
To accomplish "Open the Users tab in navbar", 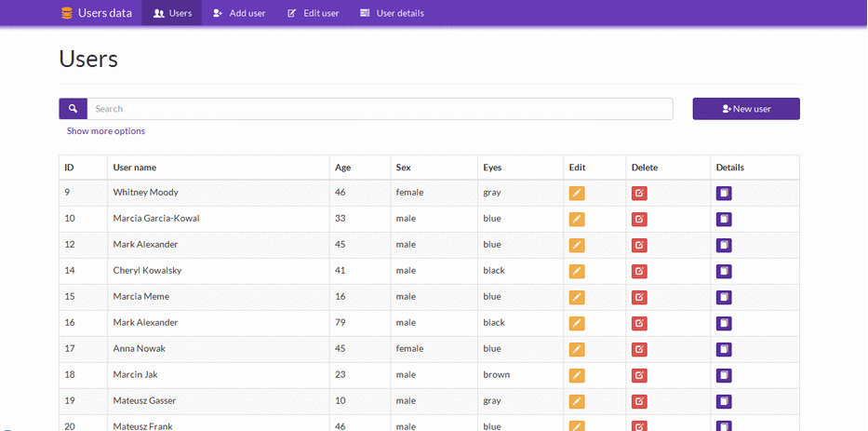I will point(171,13).
